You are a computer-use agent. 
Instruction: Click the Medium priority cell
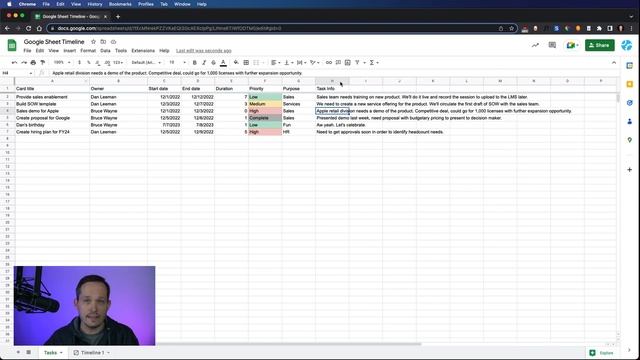click(x=265, y=104)
